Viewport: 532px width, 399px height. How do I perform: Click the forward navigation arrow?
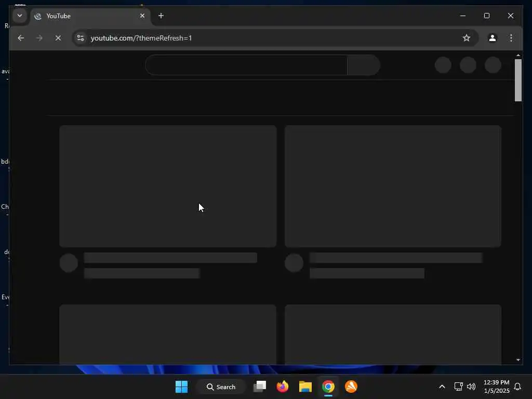pos(39,38)
